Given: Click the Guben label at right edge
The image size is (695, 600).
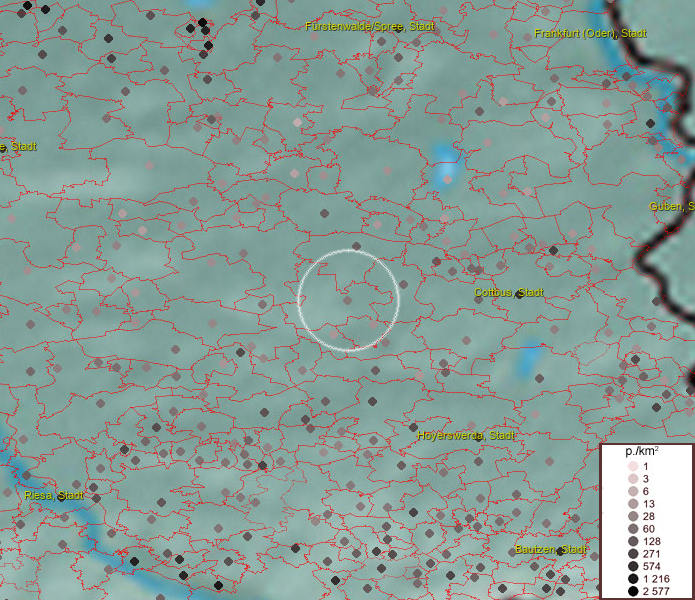Looking at the screenshot, I should 672,207.
